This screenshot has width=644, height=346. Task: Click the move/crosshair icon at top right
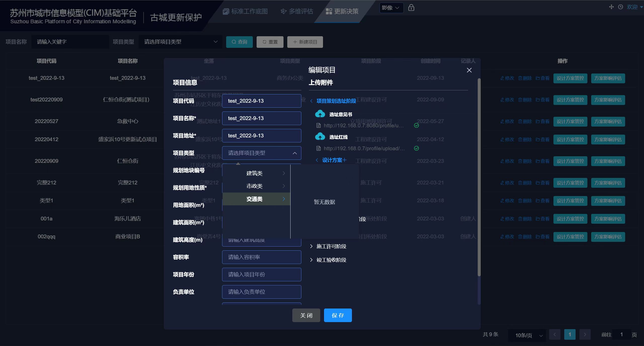point(611,7)
